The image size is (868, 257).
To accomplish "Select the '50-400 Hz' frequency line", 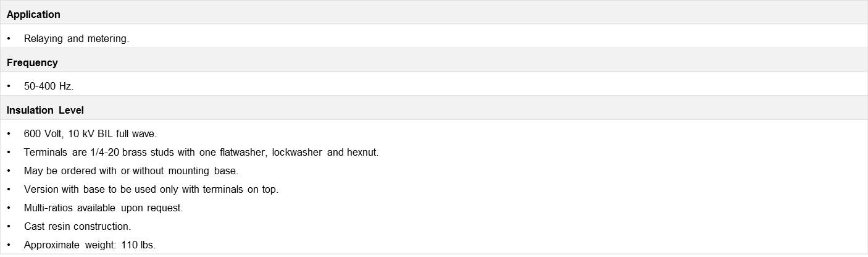I will [49, 86].
